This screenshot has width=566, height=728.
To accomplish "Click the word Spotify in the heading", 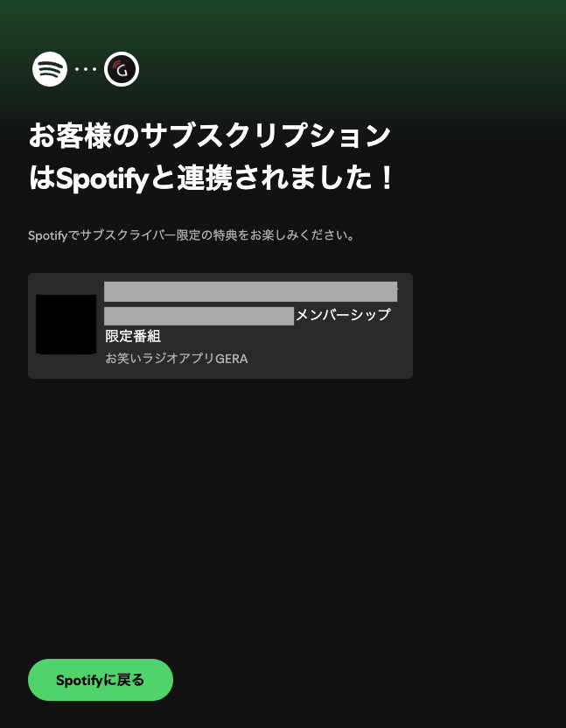I will pyautogui.click(x=102, y=179).
